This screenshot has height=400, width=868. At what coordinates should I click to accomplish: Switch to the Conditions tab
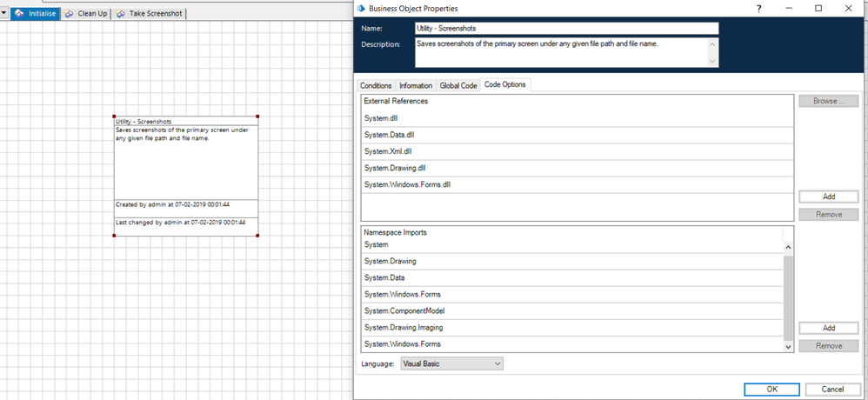pyautogui.click(x=376, y=85)
